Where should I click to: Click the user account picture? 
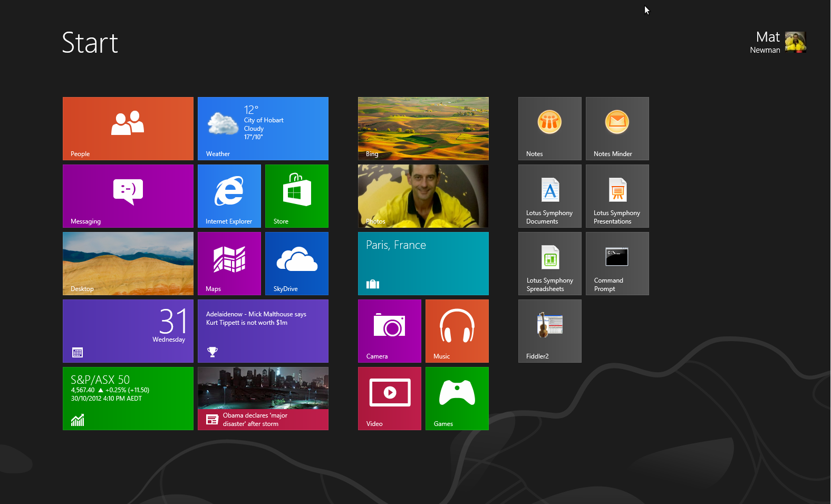point(796,42)
